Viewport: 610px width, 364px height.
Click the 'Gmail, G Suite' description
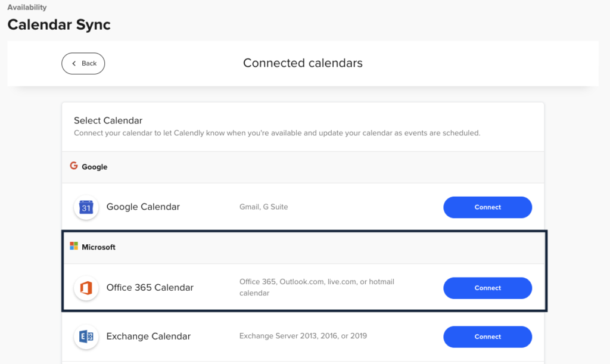click(263, 207)
